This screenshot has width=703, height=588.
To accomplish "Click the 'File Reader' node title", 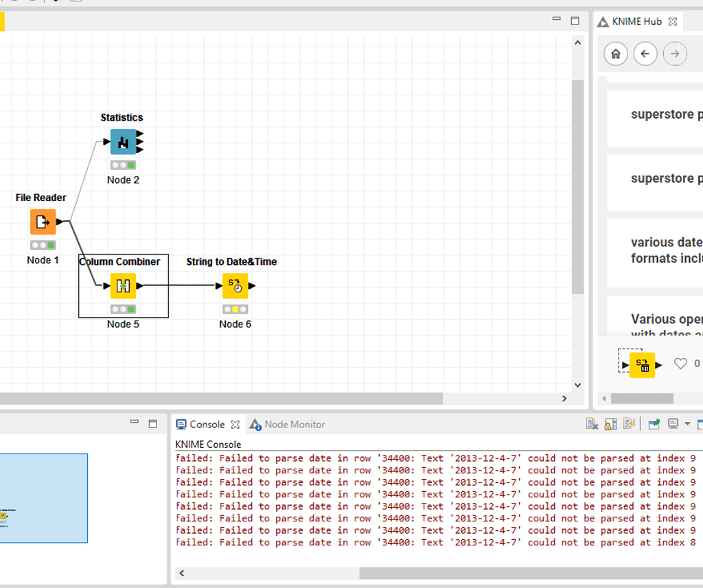I will [41, 198].
